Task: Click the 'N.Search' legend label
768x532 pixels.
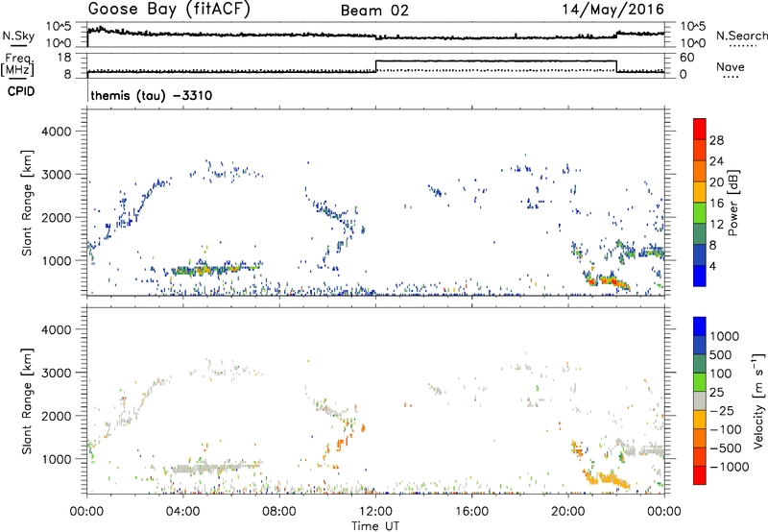Action: 741,36
